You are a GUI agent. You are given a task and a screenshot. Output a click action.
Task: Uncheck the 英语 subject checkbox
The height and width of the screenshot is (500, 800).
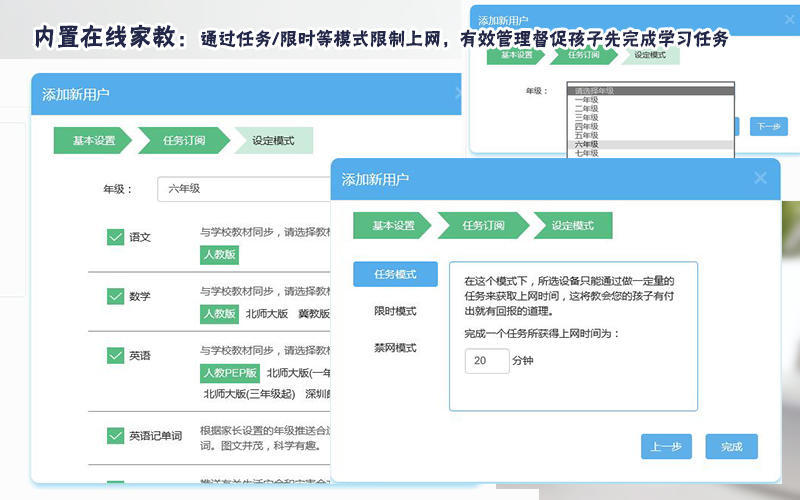[x=115, y=355]
